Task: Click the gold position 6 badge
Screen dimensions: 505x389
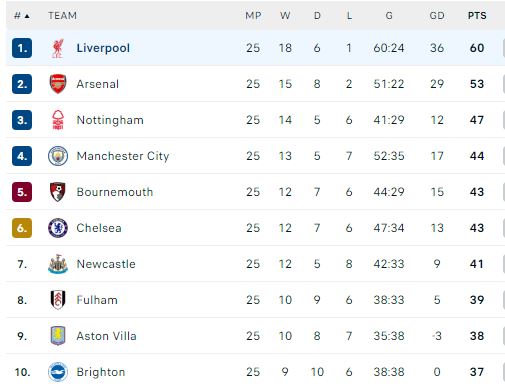Action: [x=22, y=228]
